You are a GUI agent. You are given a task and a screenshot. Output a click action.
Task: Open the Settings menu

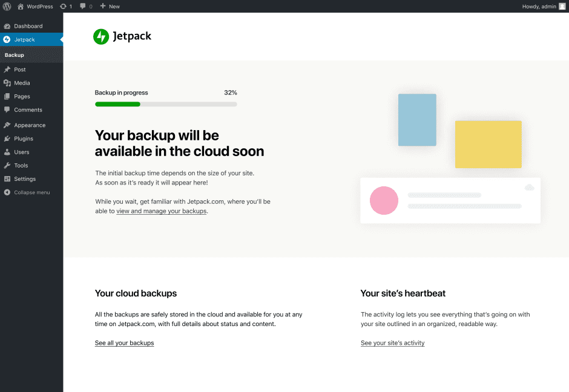(31, 179)
